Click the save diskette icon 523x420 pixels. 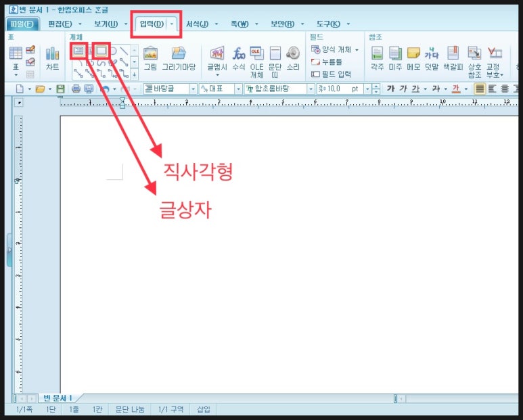(60, 89)
